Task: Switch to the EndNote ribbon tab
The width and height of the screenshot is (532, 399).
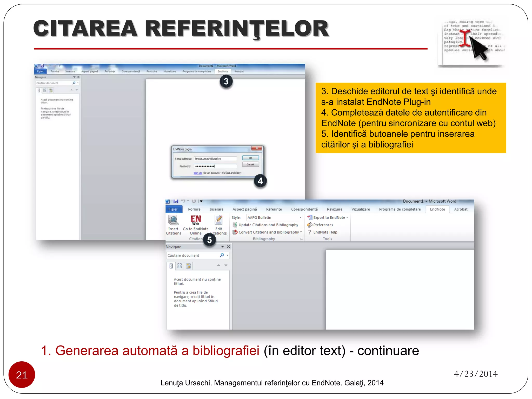Action: 437,209
